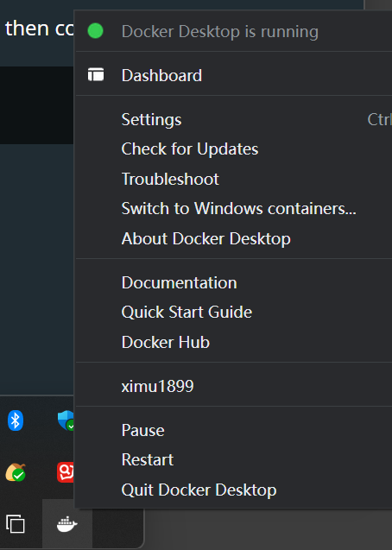
Task: Click the acorn tray icon with checkmark
Action: (16, 472)
